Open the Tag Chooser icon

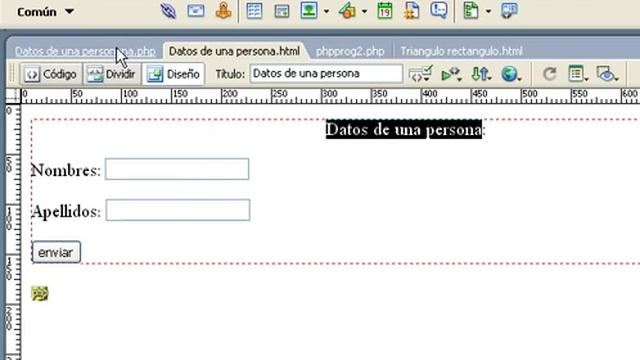[509, 10]
